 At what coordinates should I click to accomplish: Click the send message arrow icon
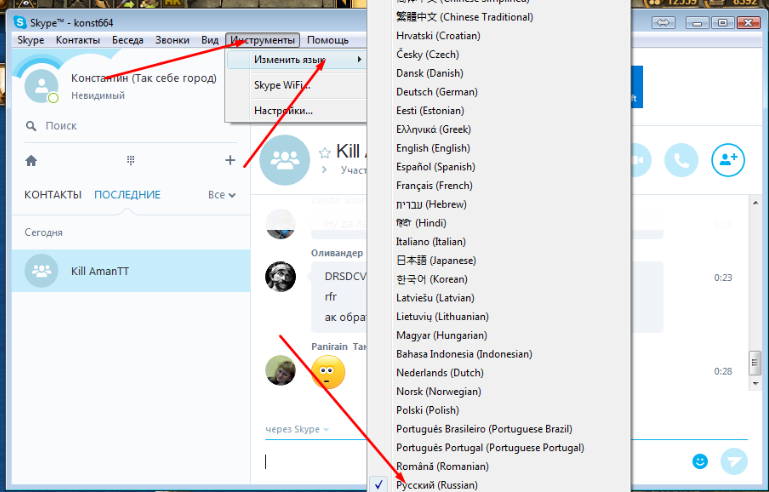[734, 461]
